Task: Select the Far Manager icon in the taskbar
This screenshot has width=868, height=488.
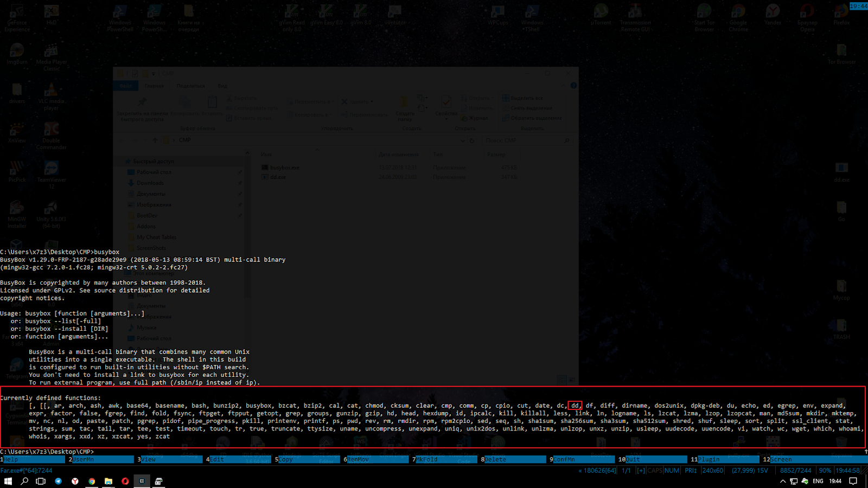Action: tap(142, 481)
